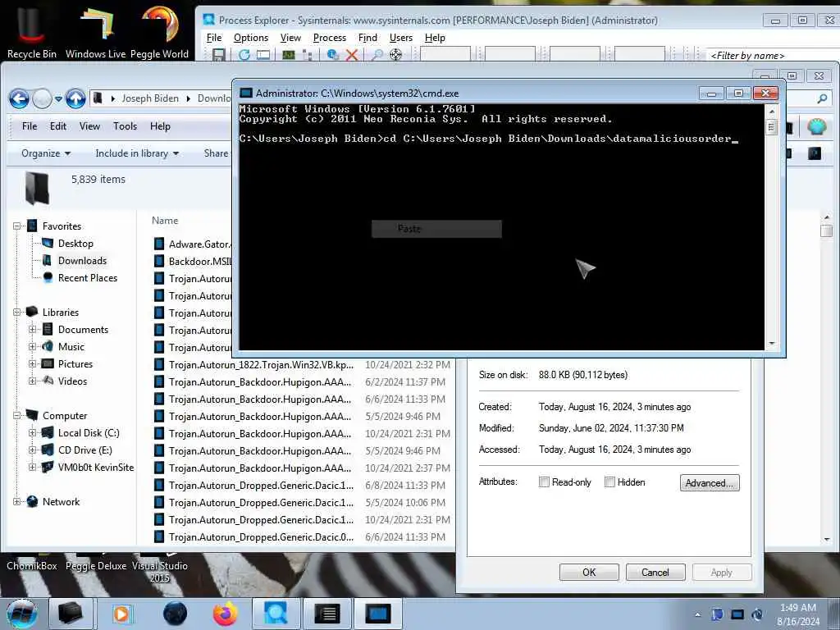Click the Explorer Up arrow button

point(75,98)
